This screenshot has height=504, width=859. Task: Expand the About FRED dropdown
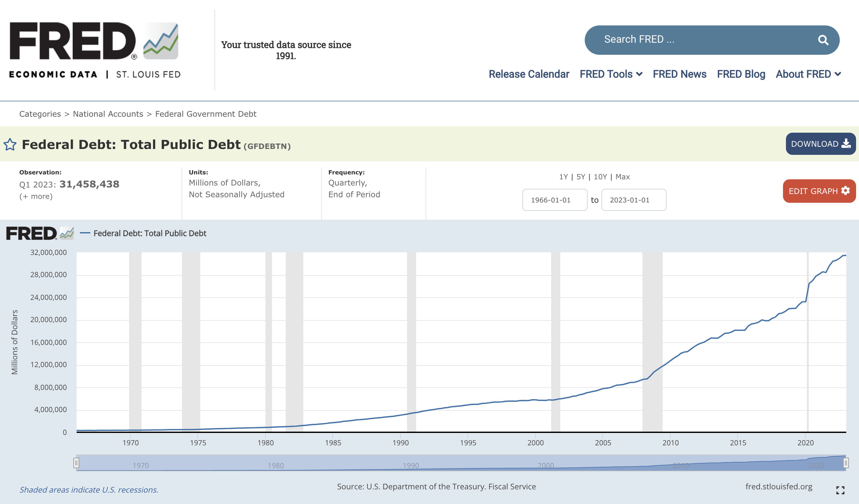(808, 74)
